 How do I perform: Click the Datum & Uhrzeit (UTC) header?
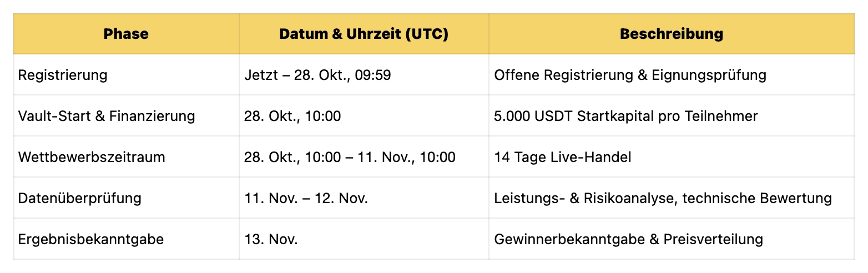click(364, 34)
